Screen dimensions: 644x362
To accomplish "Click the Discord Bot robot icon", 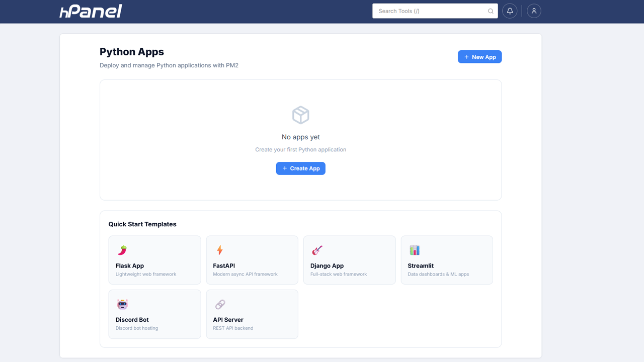I will [122, 304].
